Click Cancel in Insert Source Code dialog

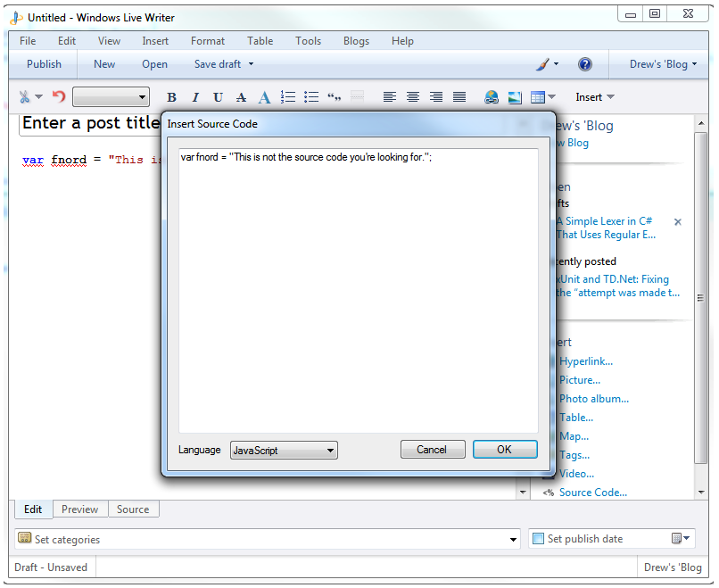point(433,450)
